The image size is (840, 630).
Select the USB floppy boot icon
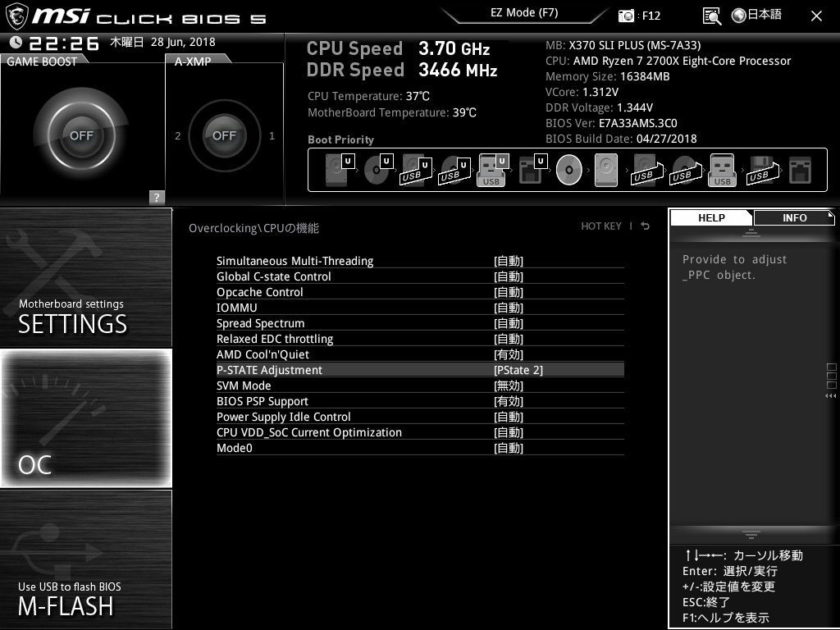[762, 171]
